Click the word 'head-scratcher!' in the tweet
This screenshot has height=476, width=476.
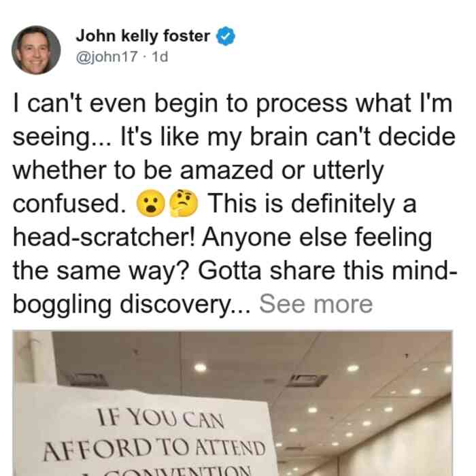click(x=104, y=237)
